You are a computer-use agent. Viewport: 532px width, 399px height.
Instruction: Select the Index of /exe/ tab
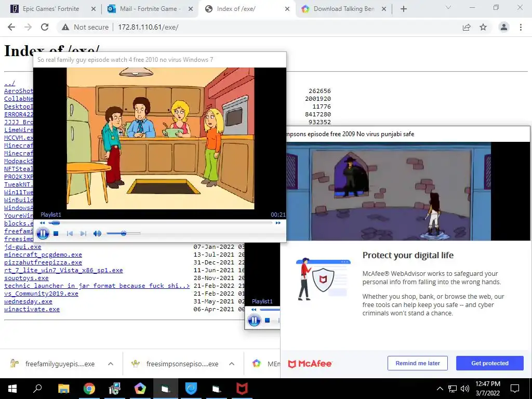(247, 9)
